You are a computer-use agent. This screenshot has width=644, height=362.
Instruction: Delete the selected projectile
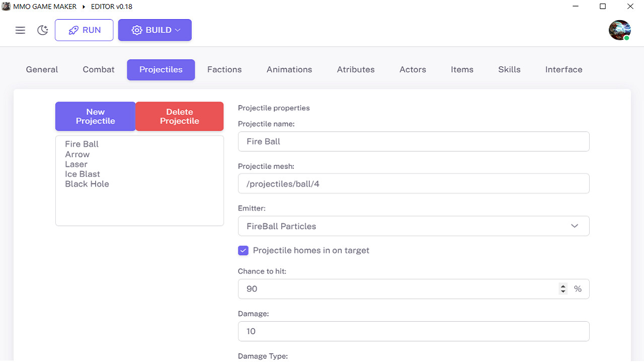pyautogui.click(x=179, y=116)
